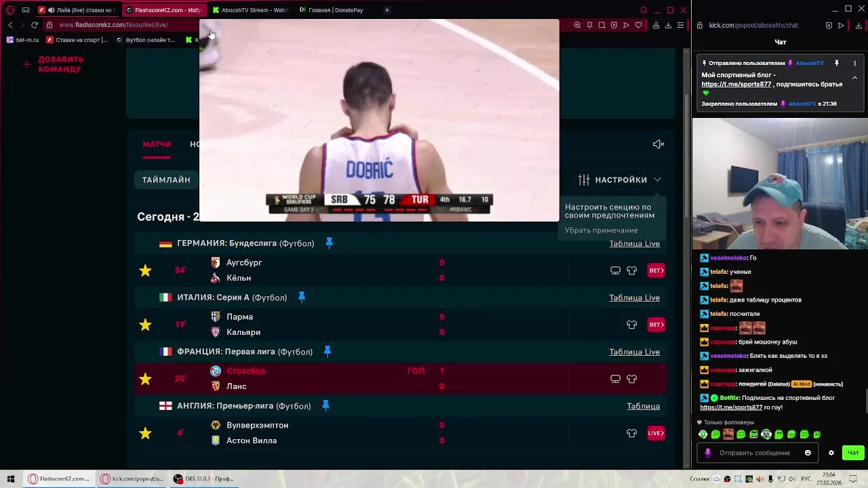Viewport: 868px width, 488px height.
Task: Open bet-m.ru bookmark
Action: click(23, 40)
